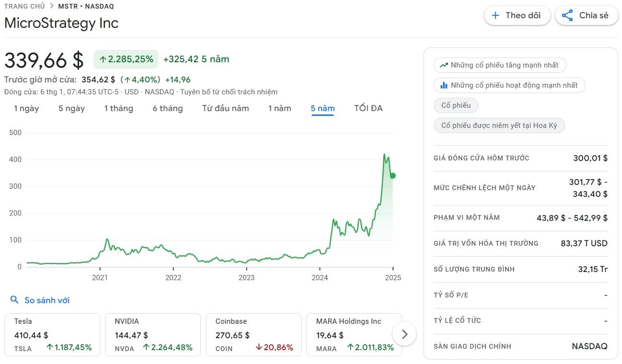Screen dimensions: 622x364
Task: Click the pre-market price 354,62 $
Action: point(98,80)
